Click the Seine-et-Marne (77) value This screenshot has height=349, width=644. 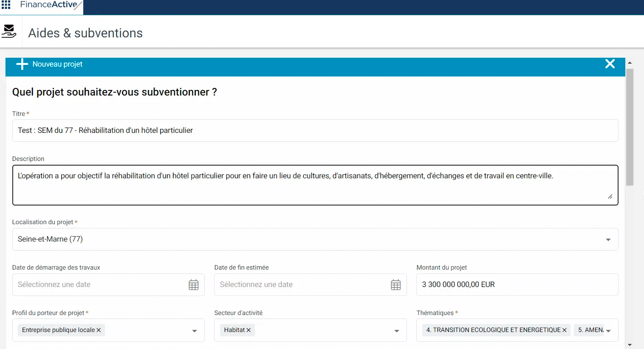coord(50,239)
